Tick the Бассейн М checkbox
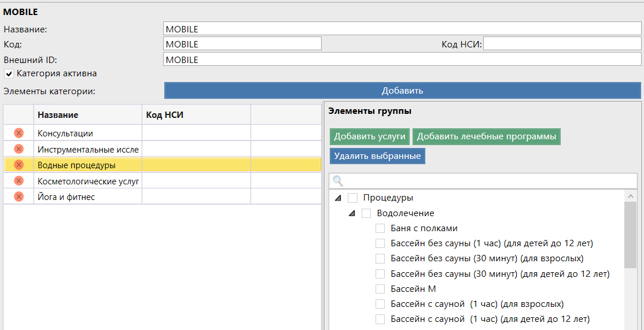 pos(380,288)
